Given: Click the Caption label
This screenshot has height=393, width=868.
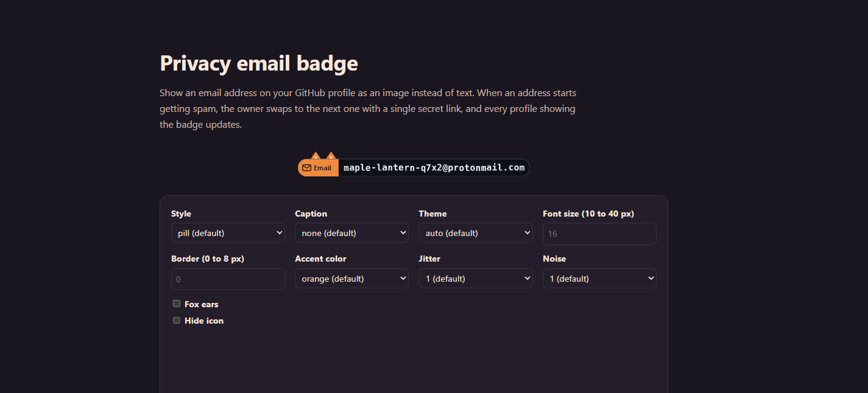Looking at the screenshot, I should click(x=311, y=214).
